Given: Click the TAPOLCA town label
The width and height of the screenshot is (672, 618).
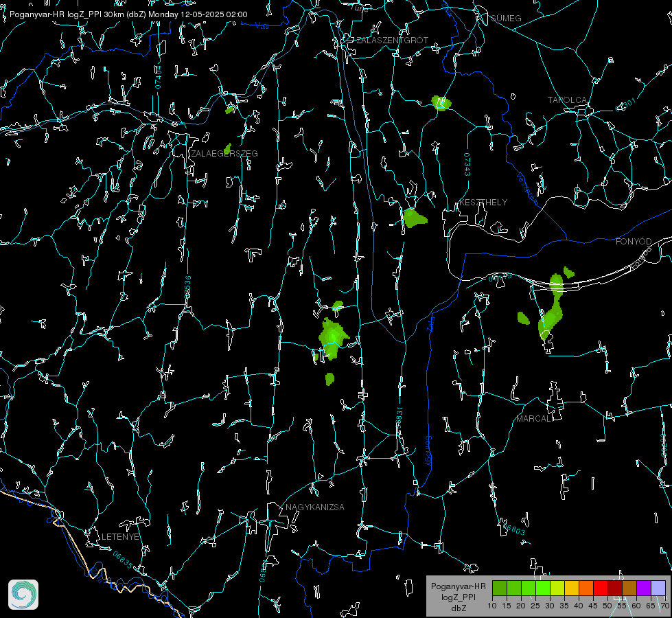Looking at the screenshot, I should tap(567, 100).
